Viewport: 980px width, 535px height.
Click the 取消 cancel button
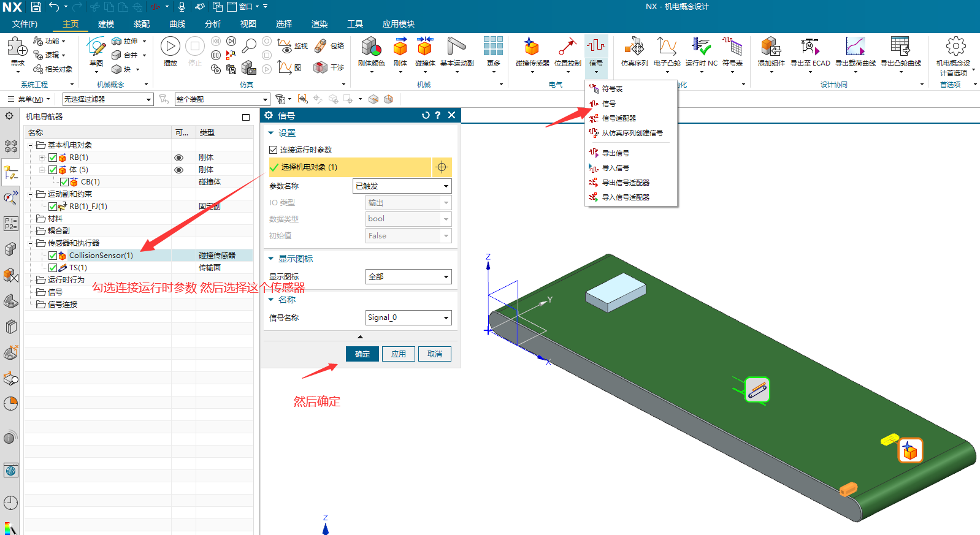point(435,354)
